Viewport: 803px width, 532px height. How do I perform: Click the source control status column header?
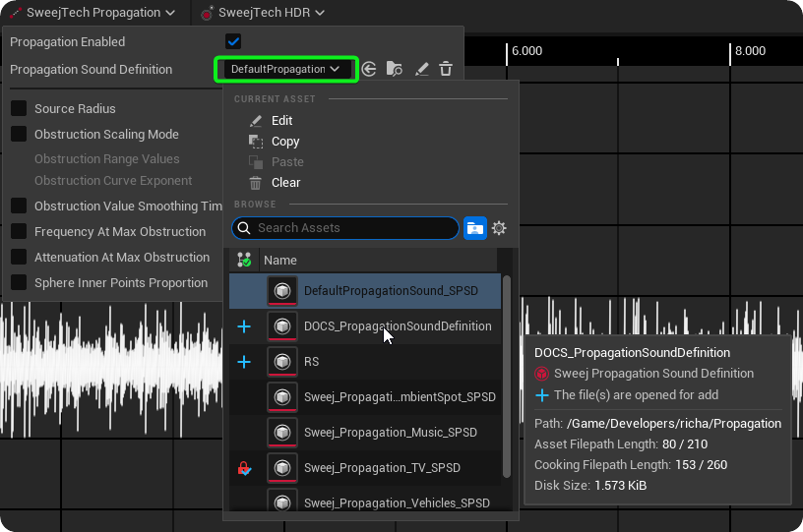pos(244,260)
